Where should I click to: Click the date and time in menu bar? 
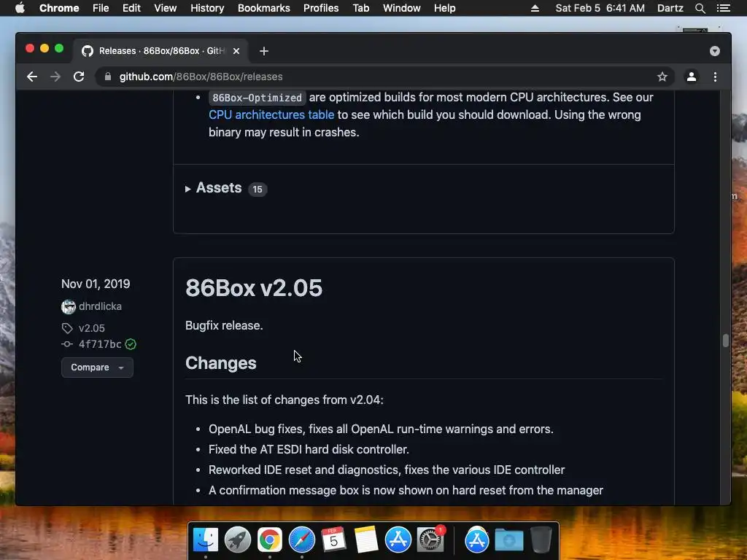pyautogui.click(x=600, y=8)
